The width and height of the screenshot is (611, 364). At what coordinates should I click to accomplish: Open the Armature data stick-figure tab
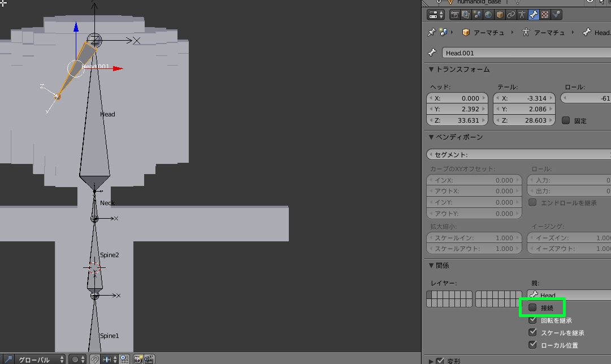pos(522,15)
